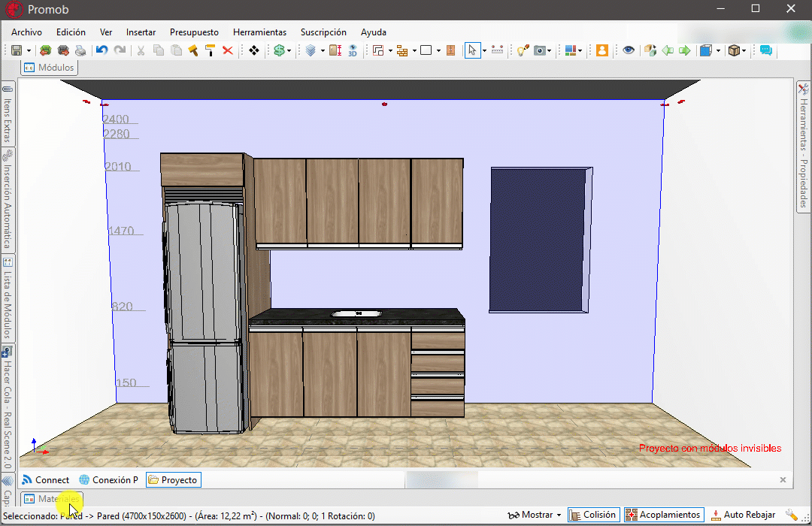Open the Mostrar dropdown
Image resolution: width=812 pixels, height=526 pixels.
(535, 515)
